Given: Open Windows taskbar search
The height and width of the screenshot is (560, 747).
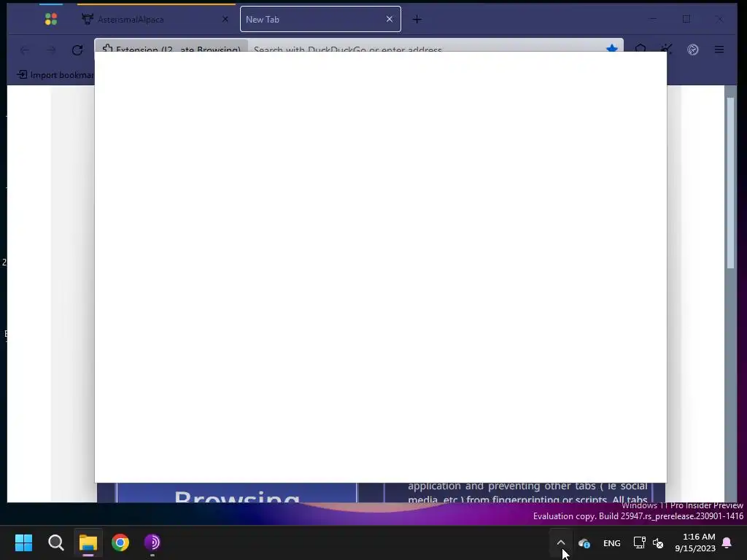Looking at the screenshot, I should (x=55, y=542).
